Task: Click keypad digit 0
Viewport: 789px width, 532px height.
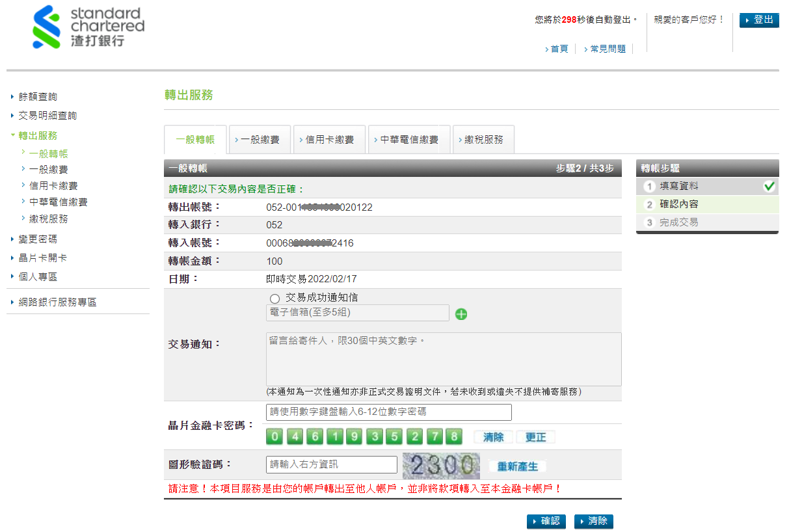Action: pyautogui.click(x=275, y=436)
